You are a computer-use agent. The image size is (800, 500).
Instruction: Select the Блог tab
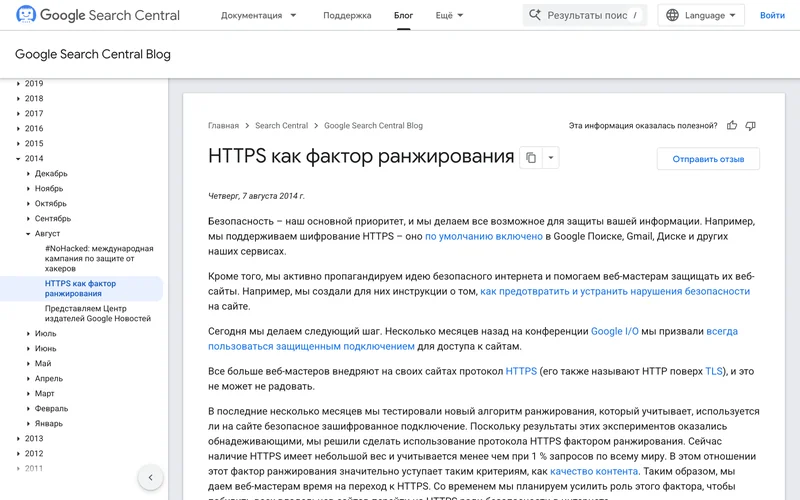click(403, 15)
